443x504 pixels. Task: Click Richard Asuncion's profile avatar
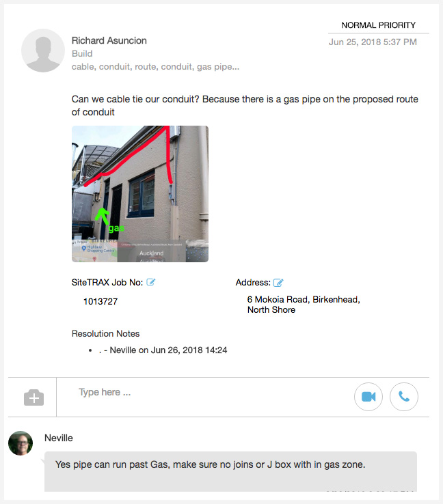(43, 51)
